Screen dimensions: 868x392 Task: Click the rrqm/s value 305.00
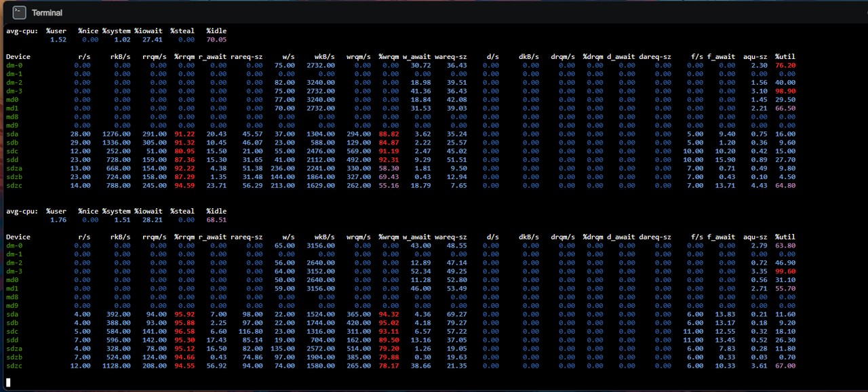tap(155, 142)
